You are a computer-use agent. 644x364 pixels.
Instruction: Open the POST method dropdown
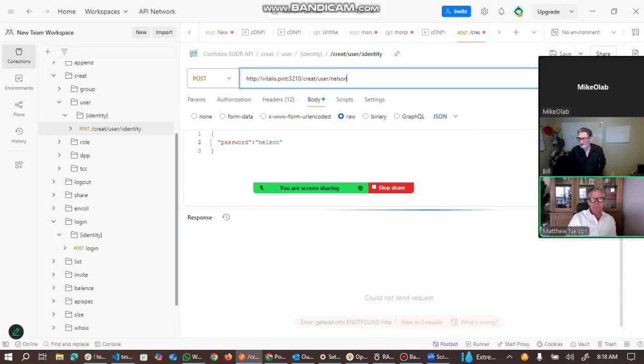[x=213, y=79]
